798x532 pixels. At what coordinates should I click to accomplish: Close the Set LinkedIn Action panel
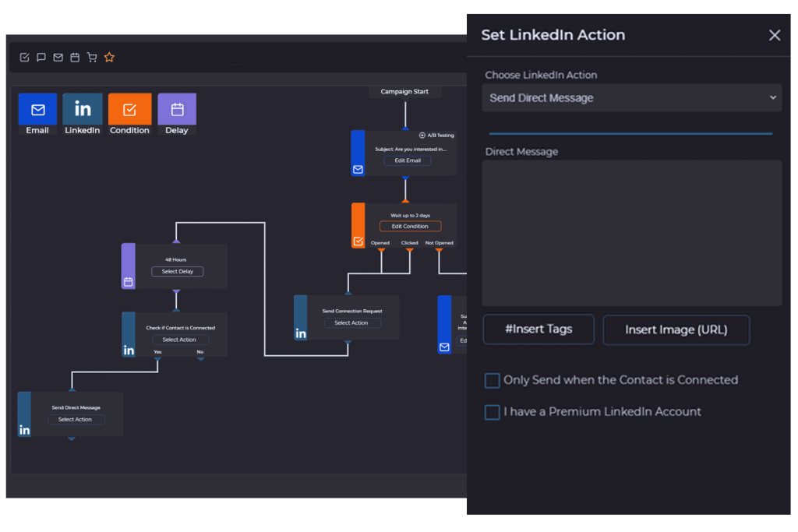tap(774, 35)
